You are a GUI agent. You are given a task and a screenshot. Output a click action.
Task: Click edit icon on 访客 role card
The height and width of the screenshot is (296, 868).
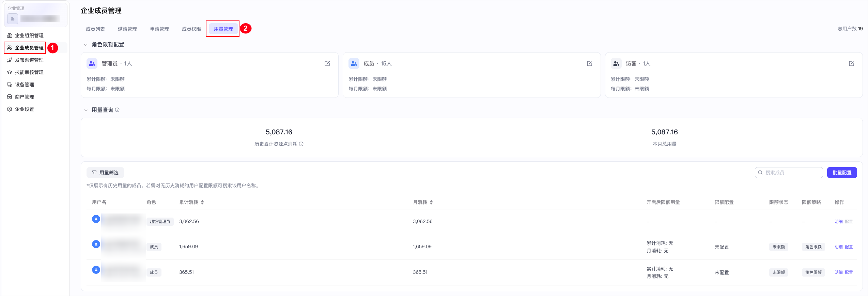851,64
